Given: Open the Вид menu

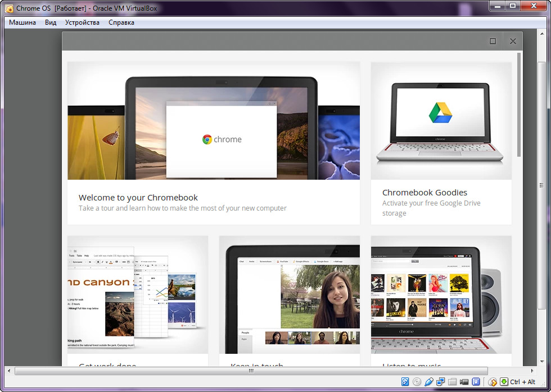Looking at the screenshot, I should pos(51,22).
